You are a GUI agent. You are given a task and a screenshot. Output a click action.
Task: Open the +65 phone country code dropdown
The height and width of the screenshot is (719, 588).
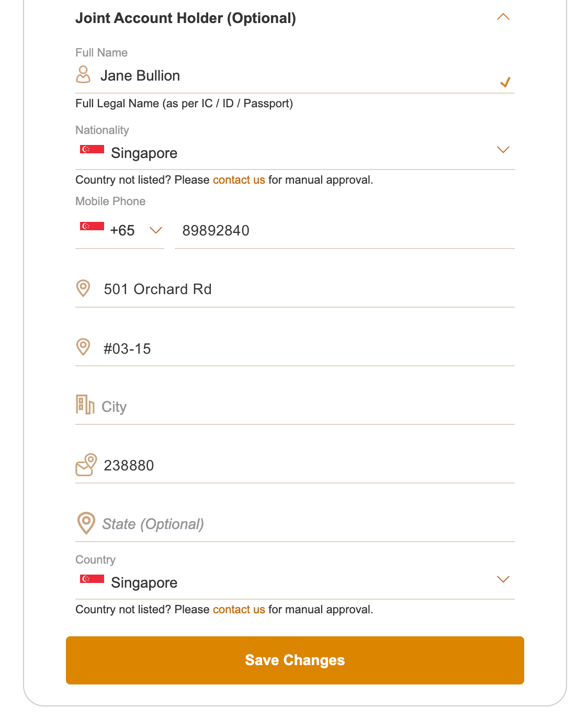pyautogui.click(x=156, y=230)
